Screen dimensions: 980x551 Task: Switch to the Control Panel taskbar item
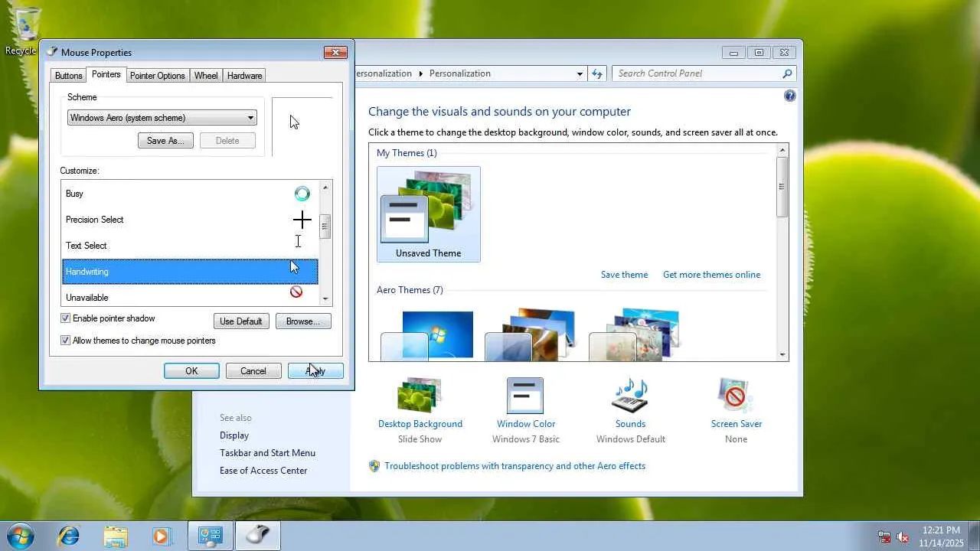coord(211,536)
